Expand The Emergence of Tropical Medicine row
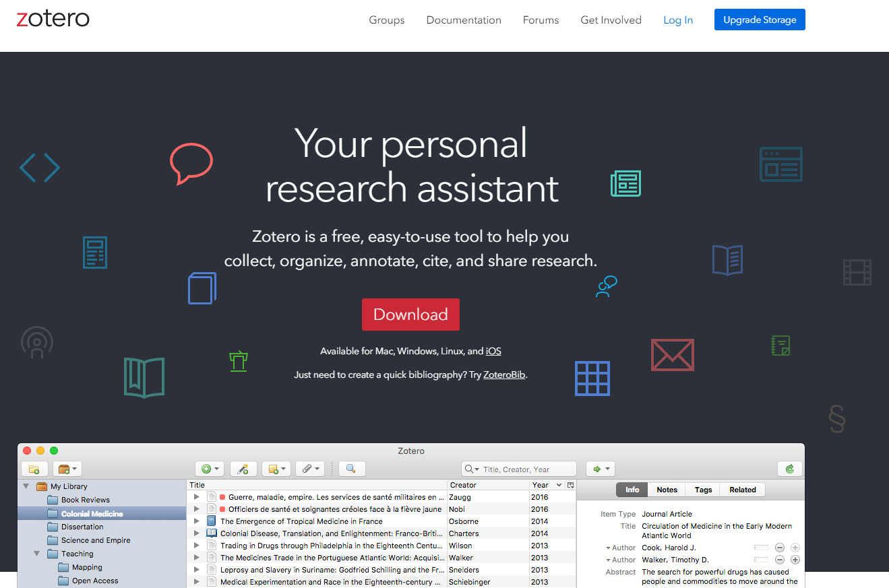 coord(197,521)
